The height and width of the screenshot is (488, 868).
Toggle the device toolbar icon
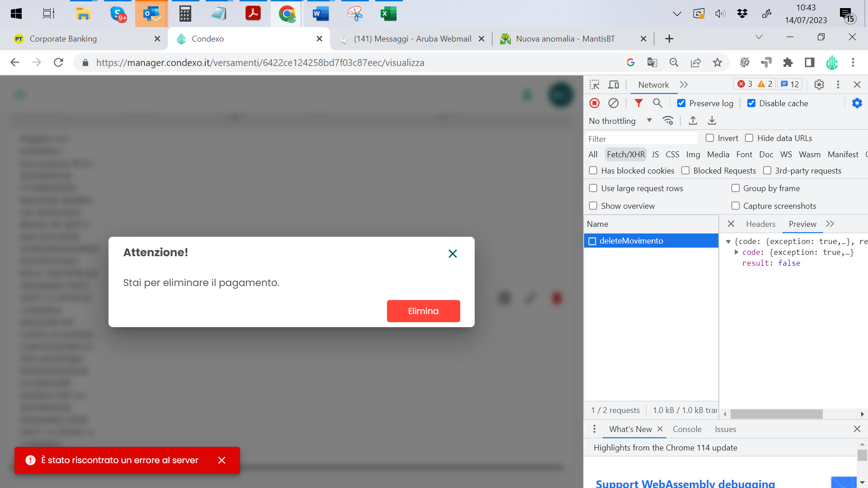click(x=613, y=84)
